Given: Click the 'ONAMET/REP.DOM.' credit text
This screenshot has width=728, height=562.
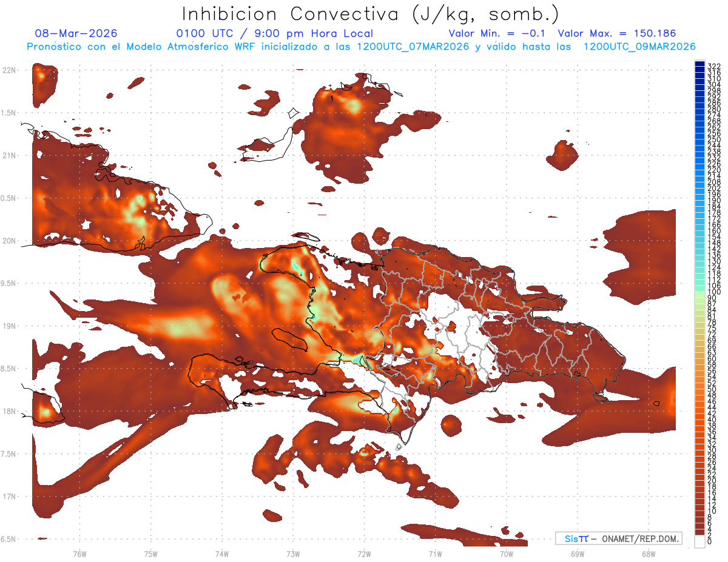Looking at the screenshot, I should point(640,539).
